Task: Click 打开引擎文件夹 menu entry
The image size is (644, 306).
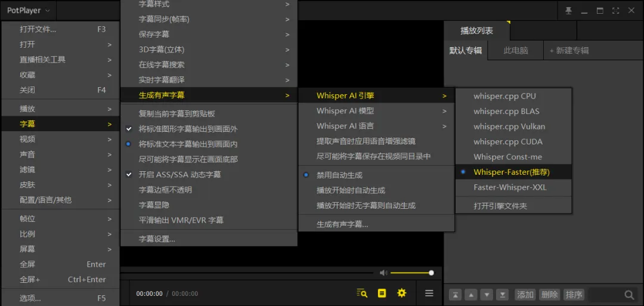Action: 513,206
